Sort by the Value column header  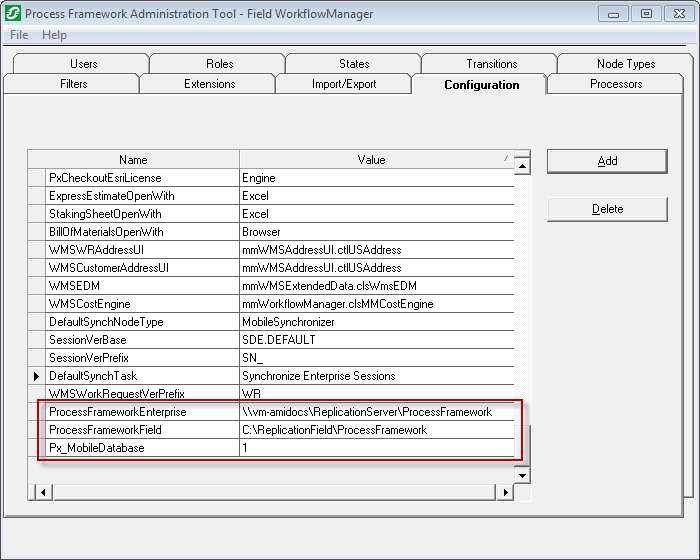(x=371, y=159)
